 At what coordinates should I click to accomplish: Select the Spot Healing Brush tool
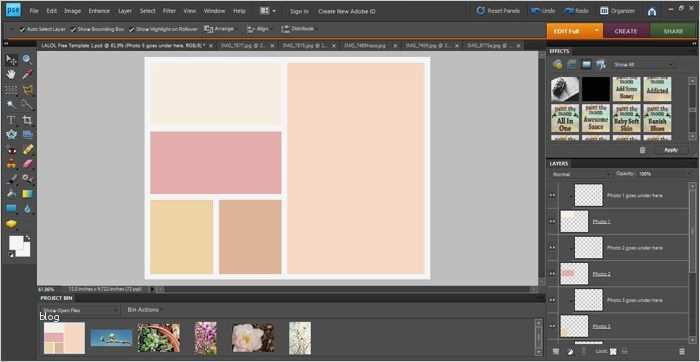point(27,150)
